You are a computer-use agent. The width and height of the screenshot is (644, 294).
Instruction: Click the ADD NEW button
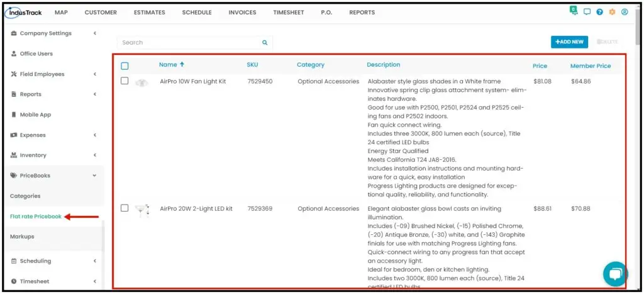click(x=569, y=42)
